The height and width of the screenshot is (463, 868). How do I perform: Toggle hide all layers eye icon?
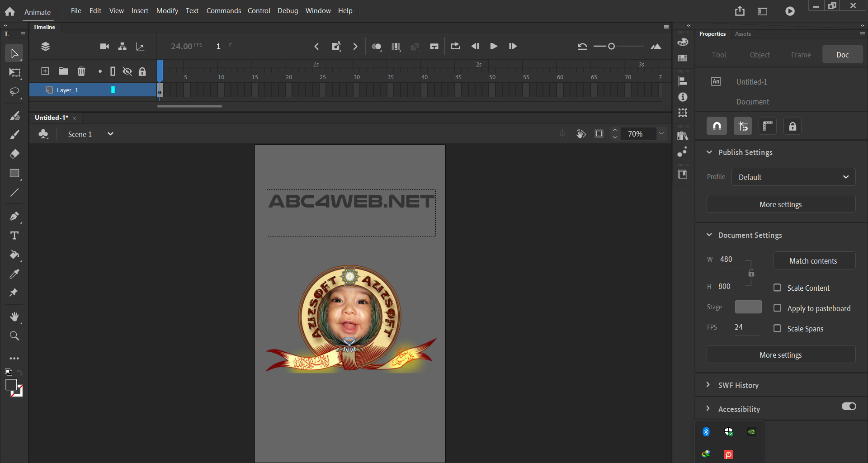(127, 71)
